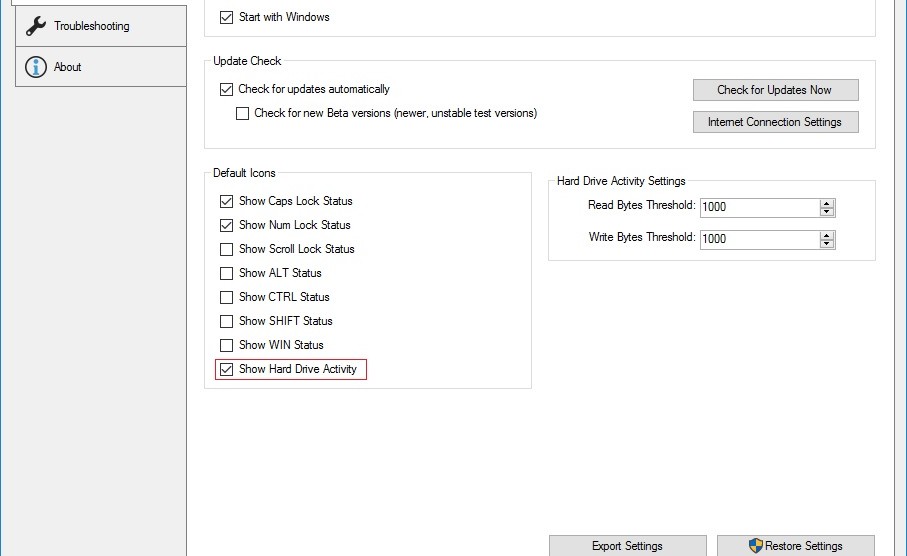
Task: Click shield icon on Restore Settings
Action: (756, 546)
